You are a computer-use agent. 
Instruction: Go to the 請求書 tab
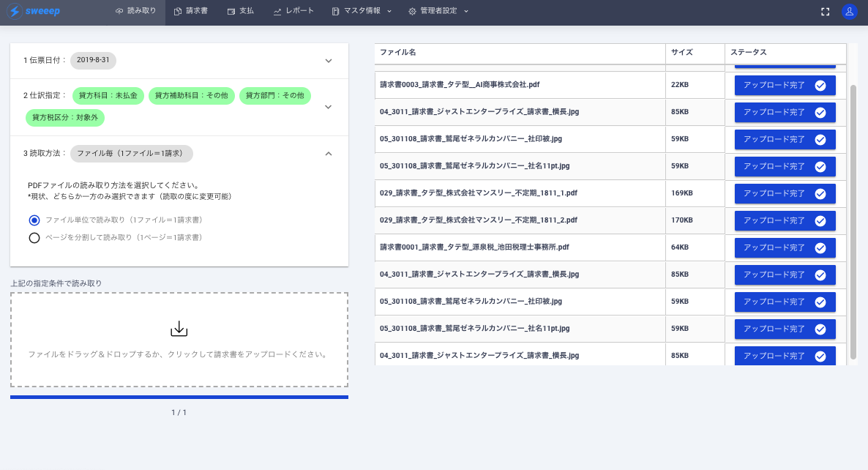(x=191, y=12)
